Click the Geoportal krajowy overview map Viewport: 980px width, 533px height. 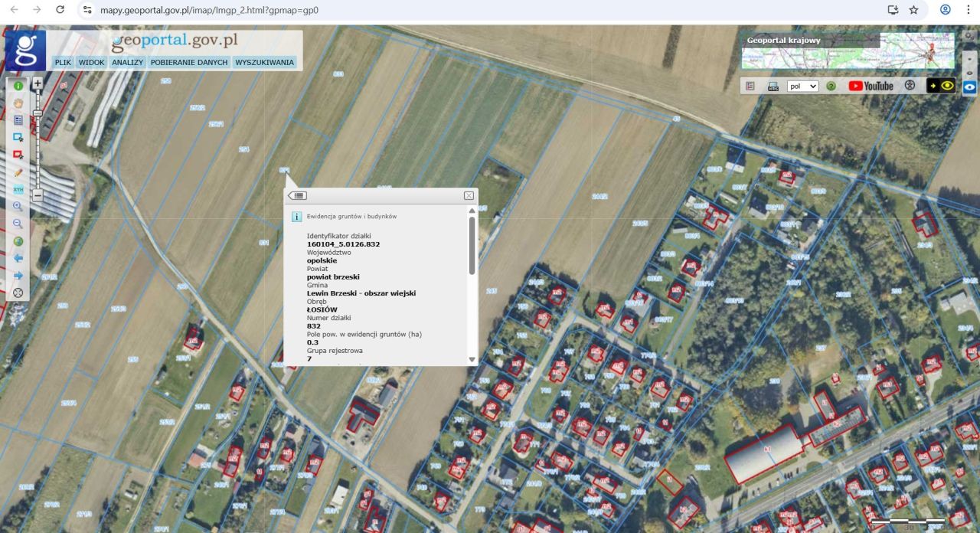(x=848, y=51)
